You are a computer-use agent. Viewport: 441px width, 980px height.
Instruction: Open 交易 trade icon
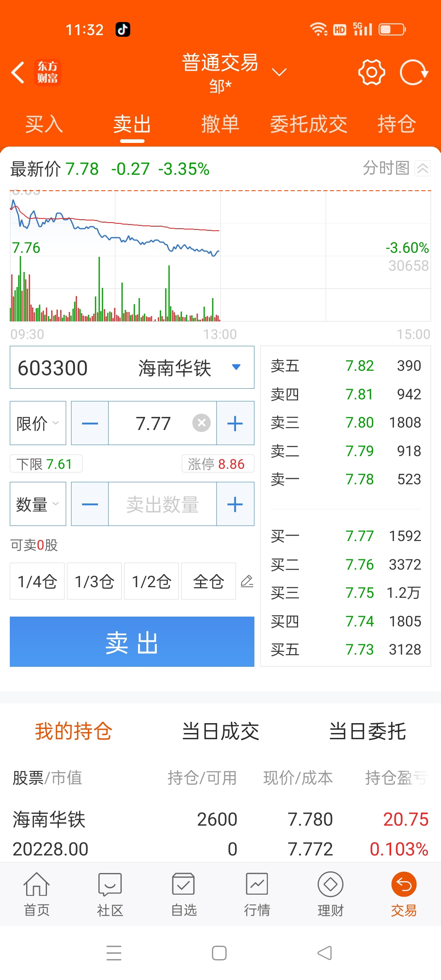(404, 894)
